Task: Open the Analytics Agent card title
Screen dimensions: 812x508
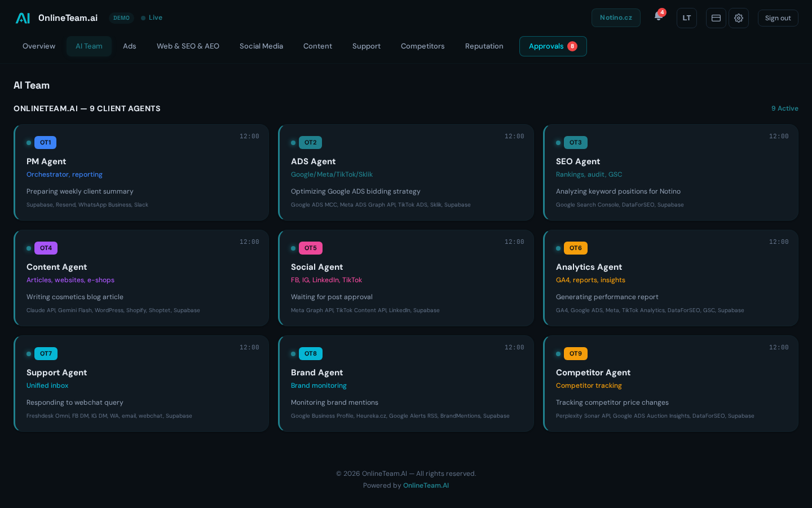Action: 589,267
